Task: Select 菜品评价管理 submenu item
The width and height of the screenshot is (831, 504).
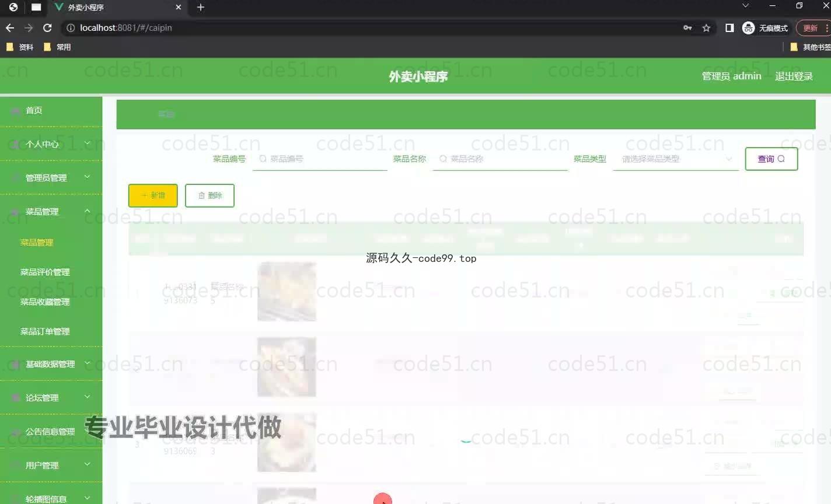Action: click(x=45, y=272)
